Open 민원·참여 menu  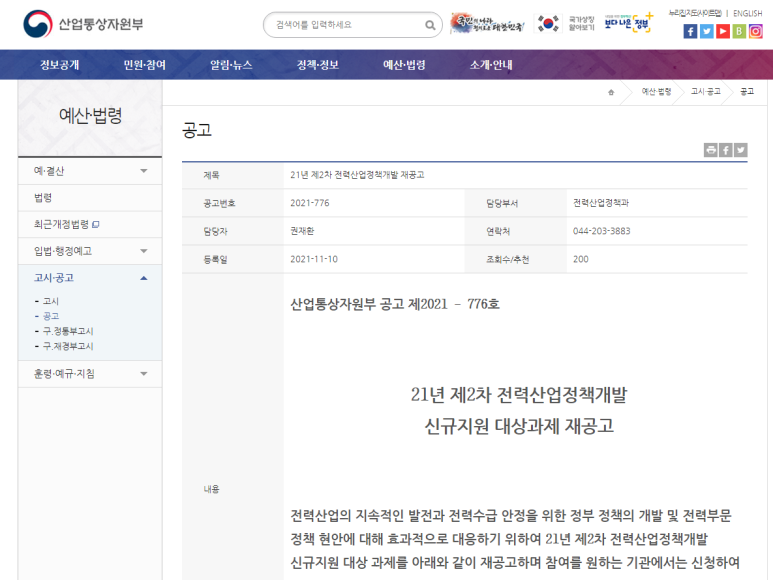(144, 65)
